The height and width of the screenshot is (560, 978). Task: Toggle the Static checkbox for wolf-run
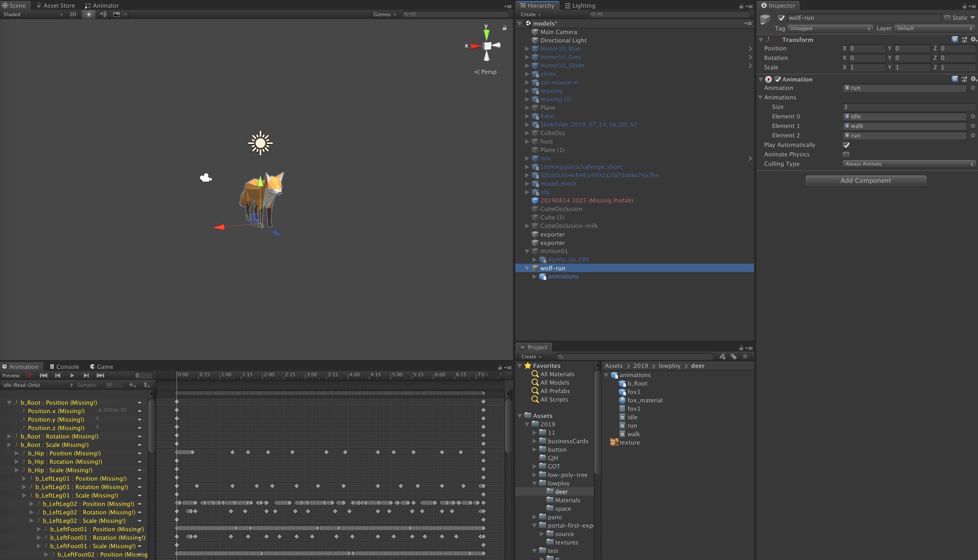coord(947,18)
